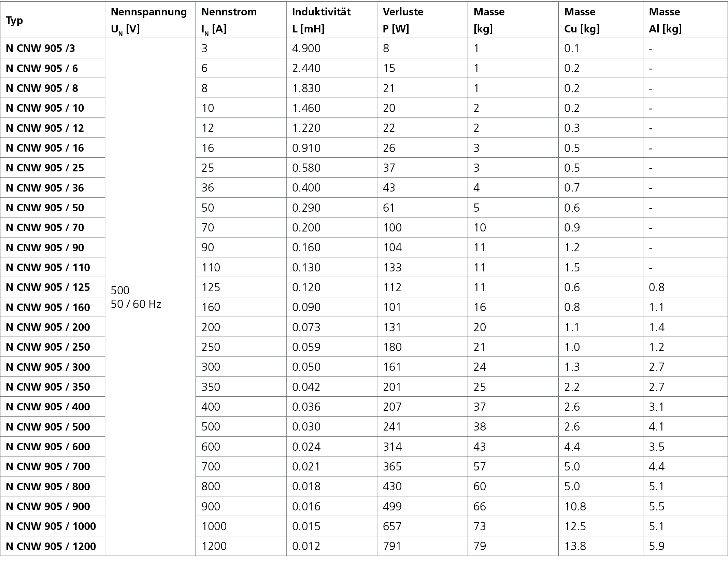Viewport: 728px width, 563px height.
Task: Click losses value 791
Action: [x=392, y=546]
